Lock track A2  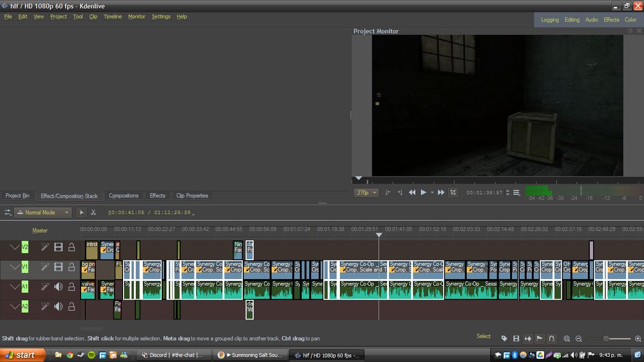71,306
